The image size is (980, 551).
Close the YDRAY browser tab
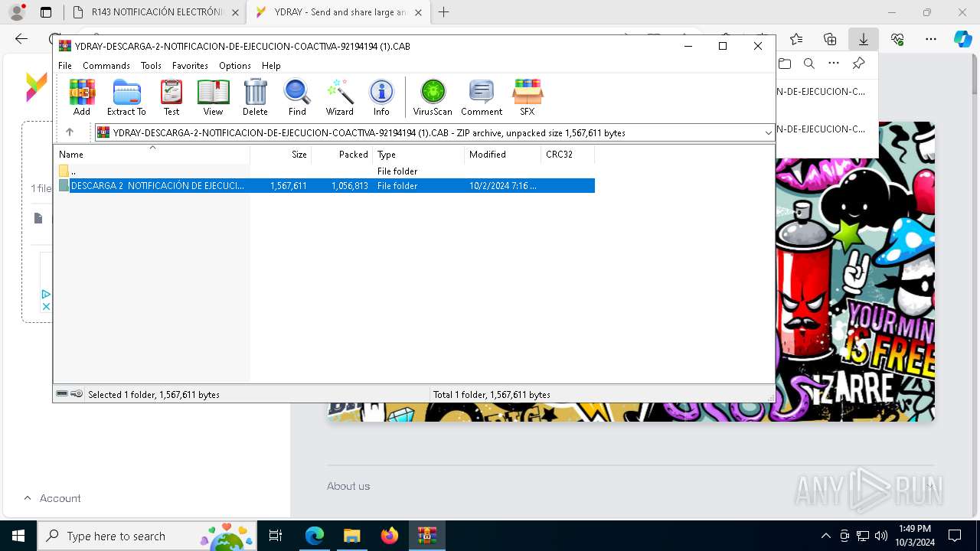point(419,12)
